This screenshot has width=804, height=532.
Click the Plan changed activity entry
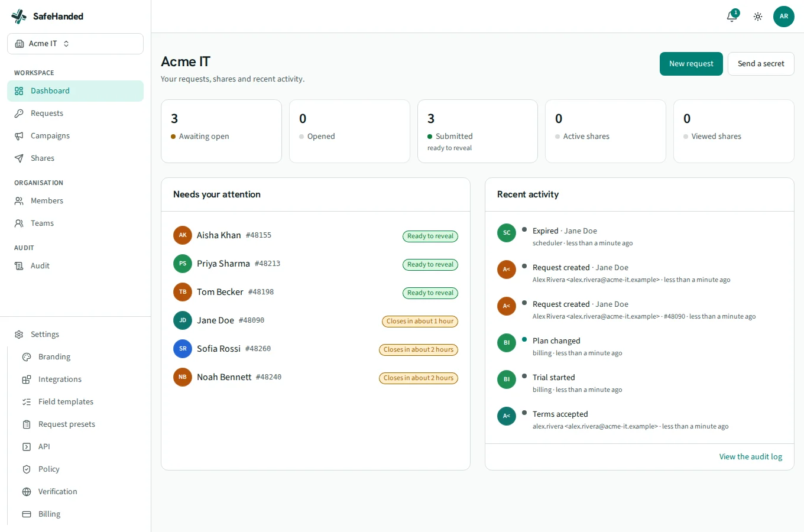pyautogui.click(x=640, y=346)
